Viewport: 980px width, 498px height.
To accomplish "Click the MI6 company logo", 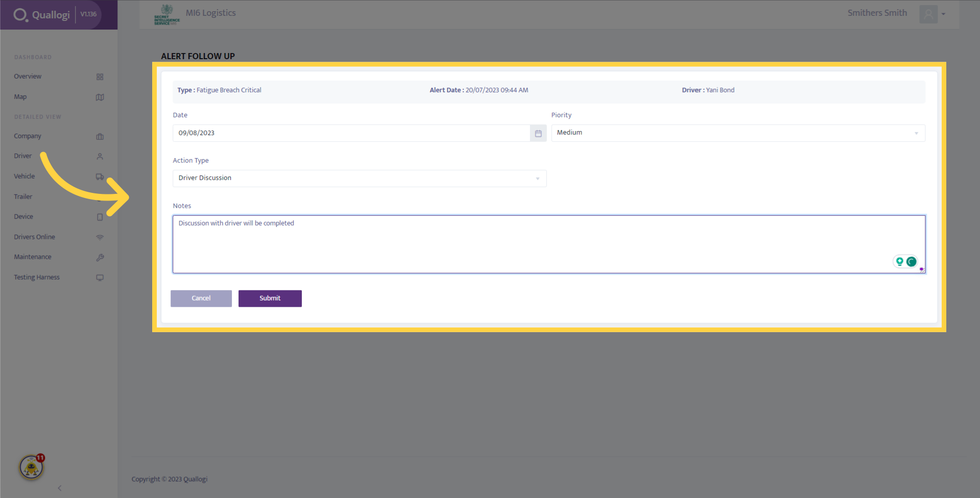I will click(x=166, y=15).
